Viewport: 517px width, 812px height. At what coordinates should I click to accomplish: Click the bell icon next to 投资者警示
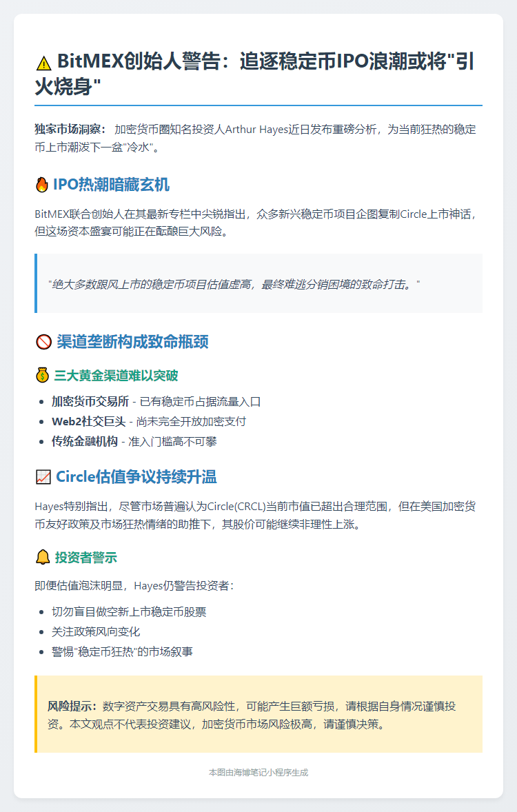point(43,557)
